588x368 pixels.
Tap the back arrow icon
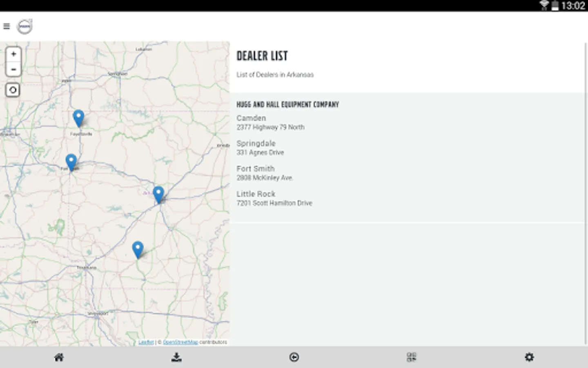click(x=294, y=357)
